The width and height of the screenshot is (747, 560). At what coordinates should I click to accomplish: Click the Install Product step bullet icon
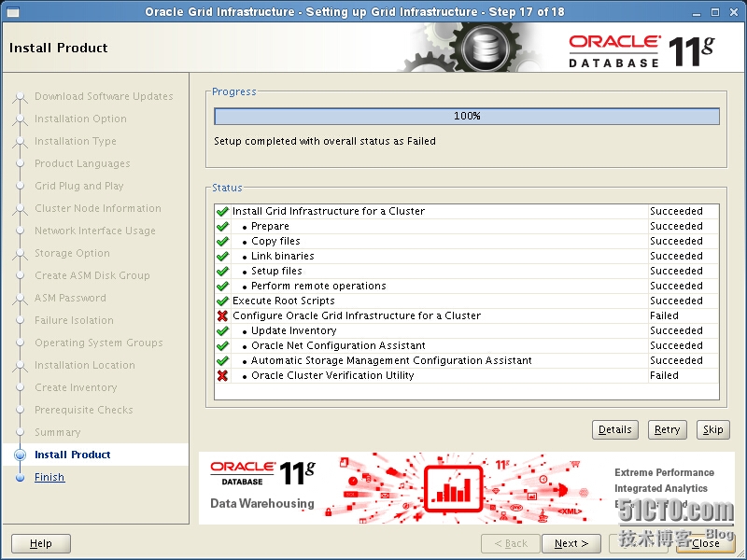coord(20,455)
